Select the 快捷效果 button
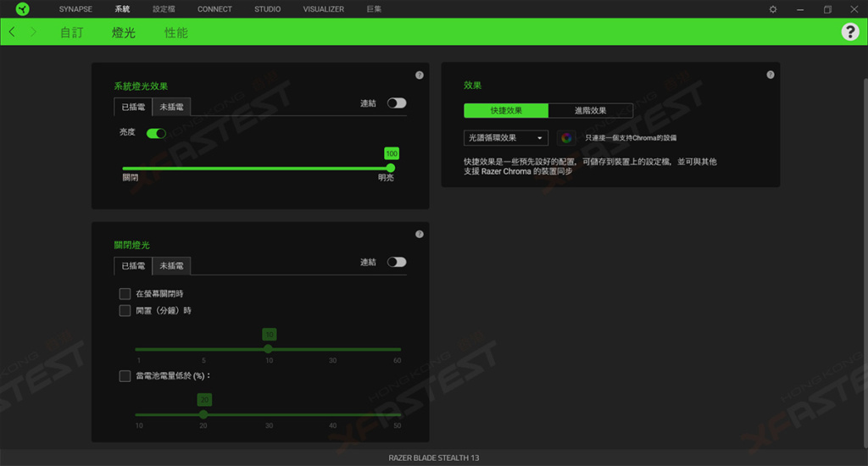868x466 pixels. point(506,111)
